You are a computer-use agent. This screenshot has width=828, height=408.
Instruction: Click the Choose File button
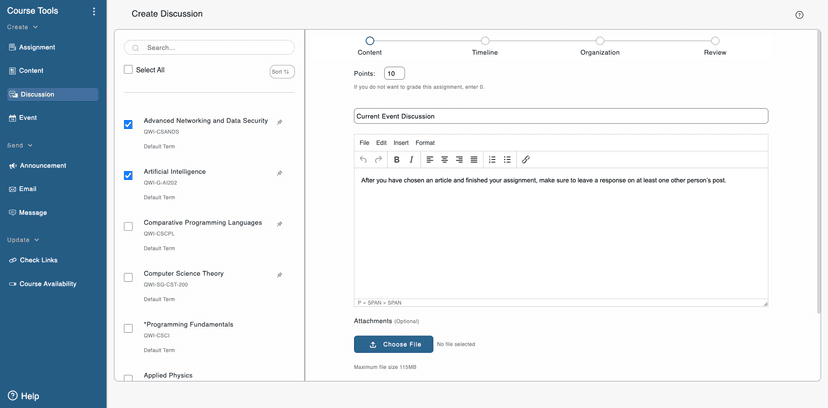coord(393,344)
